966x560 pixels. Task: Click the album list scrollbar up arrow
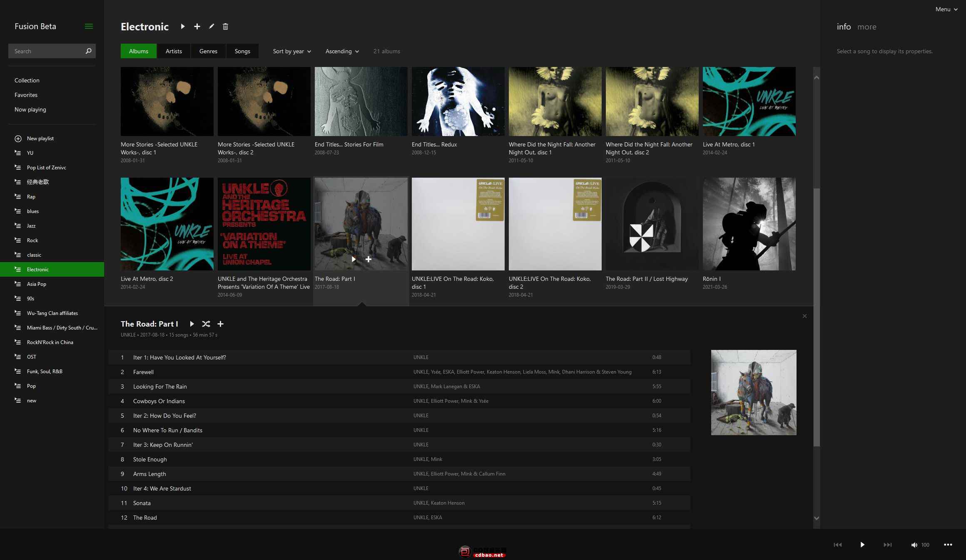point(817,78)
